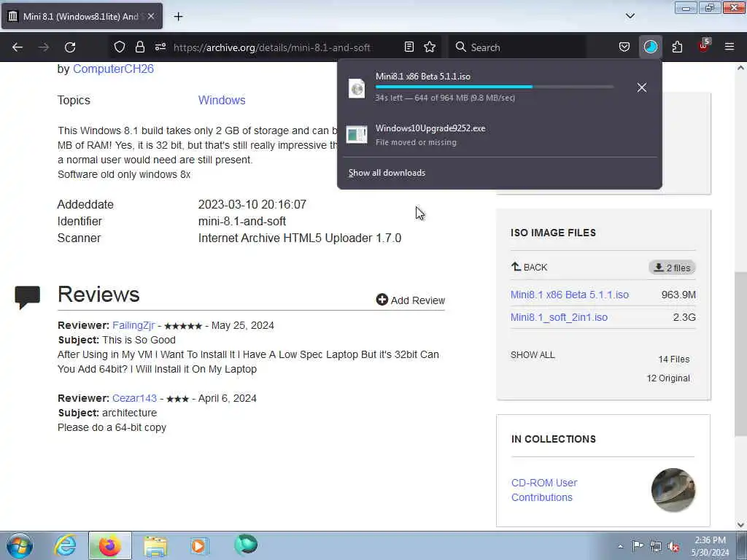Toggle reader view icon
The height and width of the screenshot is (560, 747).
[x=409, y=47]
